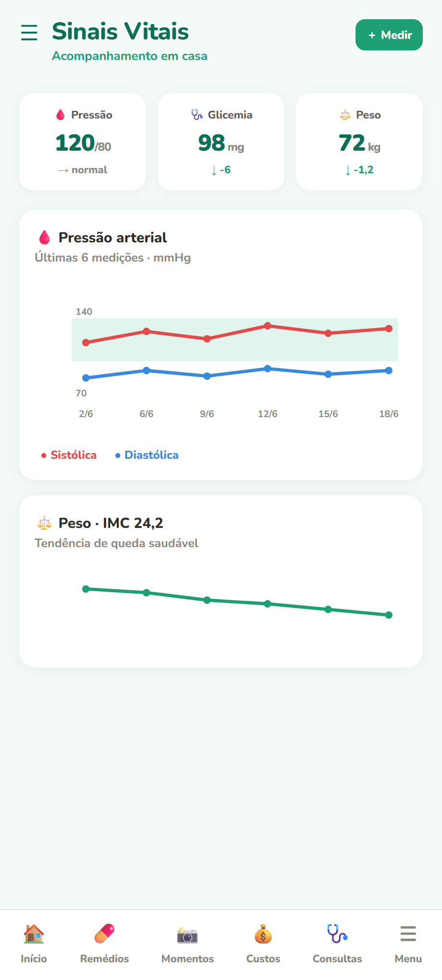Tap the Início house icon
Viewport: 442px width, 980px height.
34,934
